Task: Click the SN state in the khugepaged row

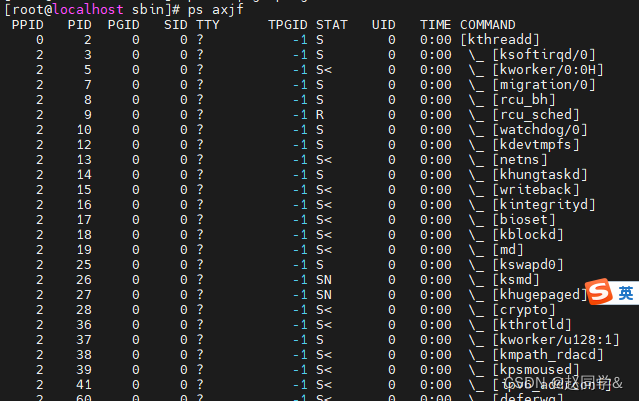Action: [x=324, y=295]
